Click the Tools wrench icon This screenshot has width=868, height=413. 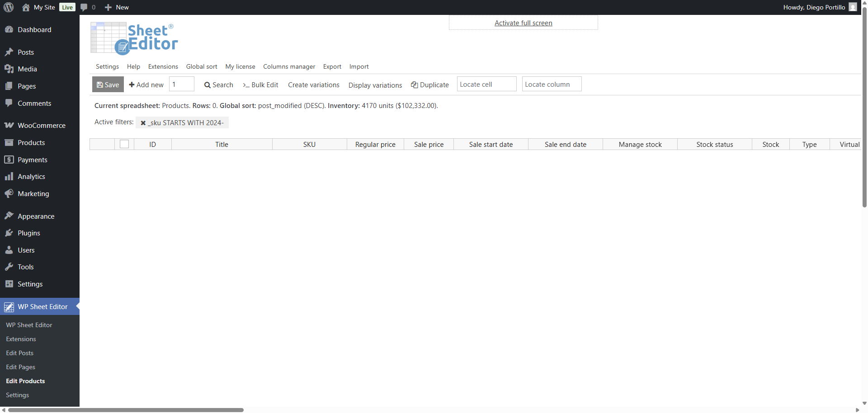coord(9,267)
